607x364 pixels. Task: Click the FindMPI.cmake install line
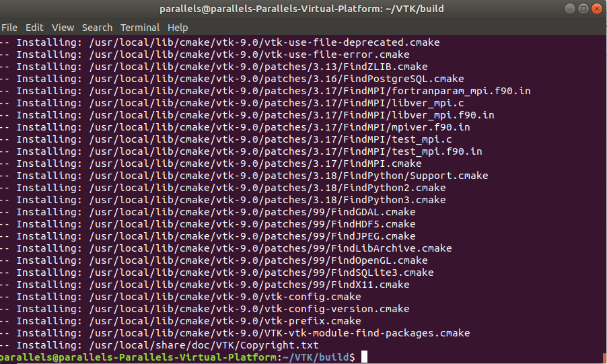click(x=211, y=163)
